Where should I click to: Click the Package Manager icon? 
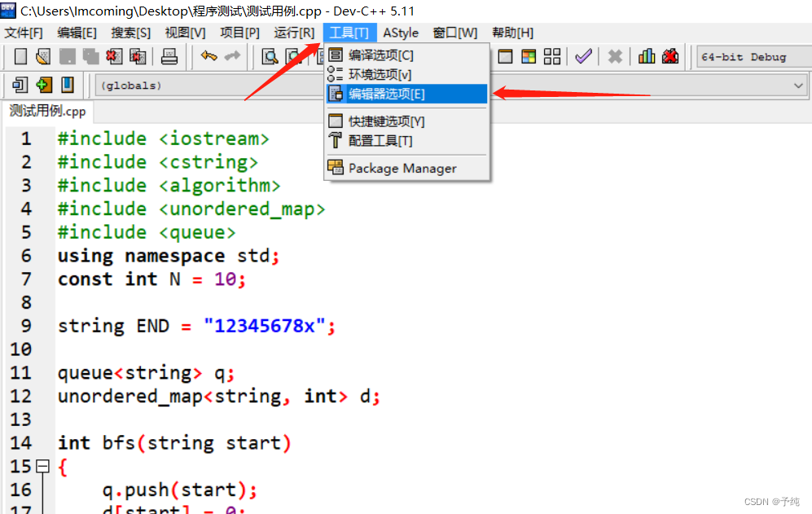pos(336,167)
